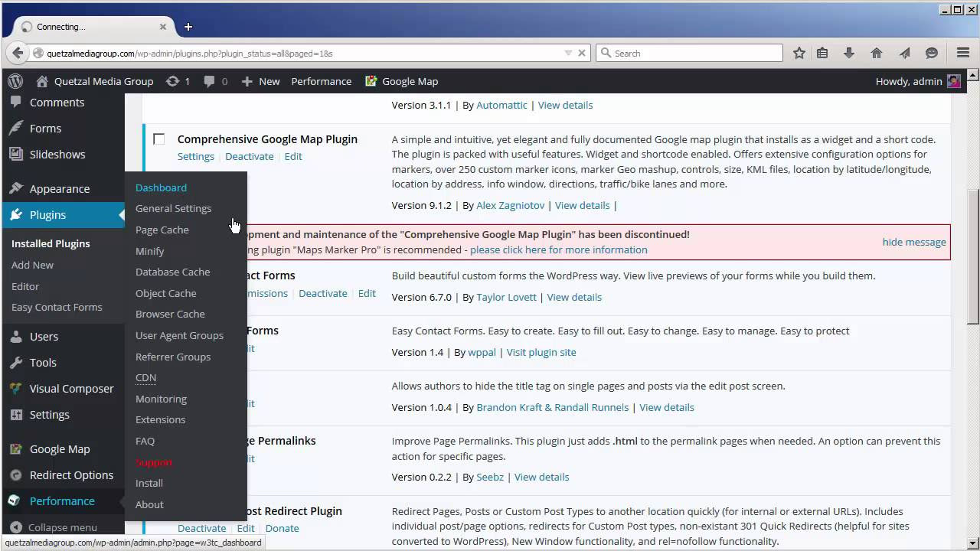The width and height of the screenshot is (980, 551).
Task: Open the URL bar history dropdown arrow
Action: [568, 53]
